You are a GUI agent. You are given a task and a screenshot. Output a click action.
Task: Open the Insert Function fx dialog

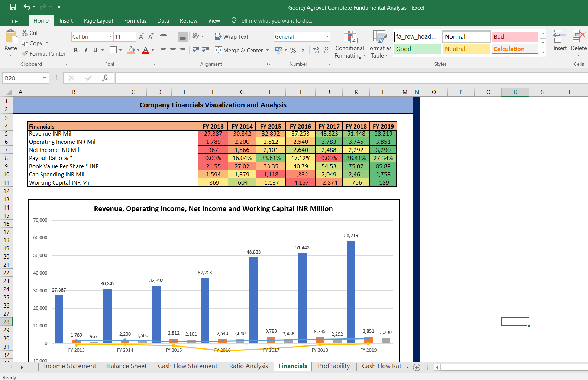(x=105, y=78)
